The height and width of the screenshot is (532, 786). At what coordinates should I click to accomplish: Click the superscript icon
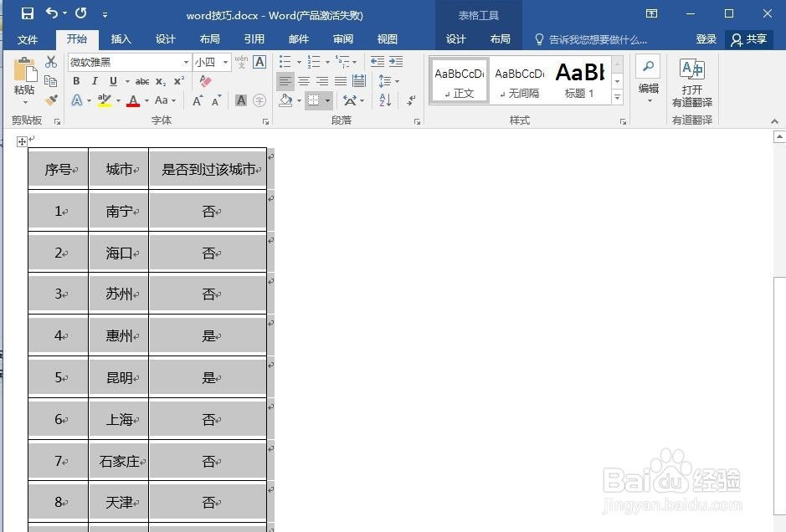click(x=177, y=80)
